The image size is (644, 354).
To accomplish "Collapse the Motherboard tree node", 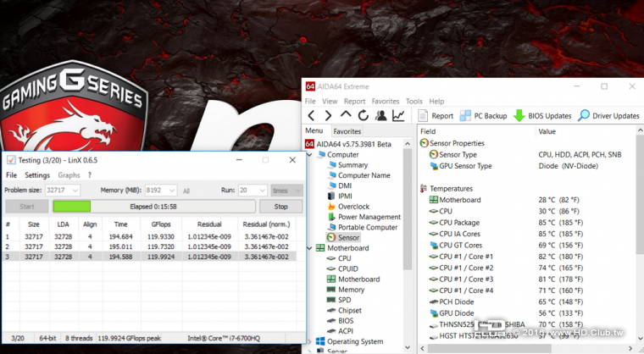I will point(309,248).
